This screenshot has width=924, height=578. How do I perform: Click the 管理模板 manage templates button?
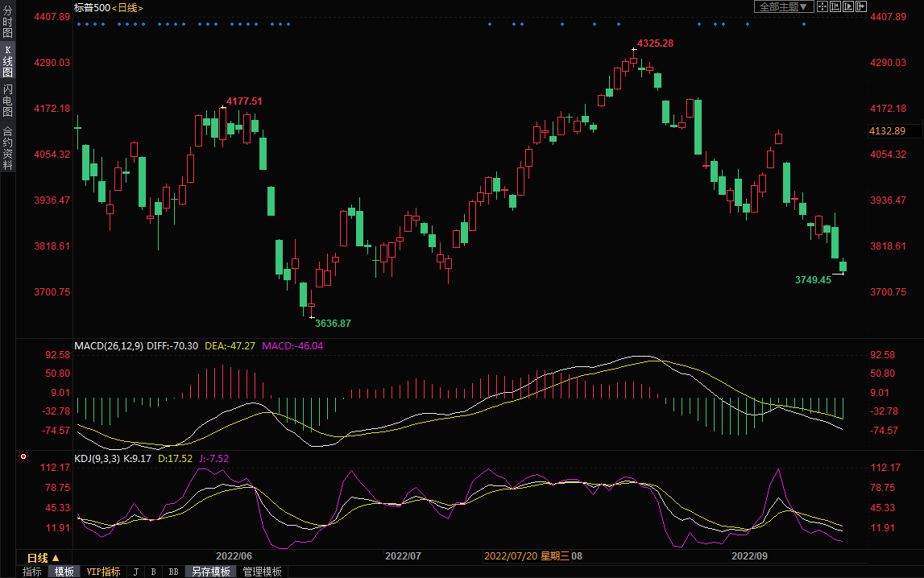(263, 572)
